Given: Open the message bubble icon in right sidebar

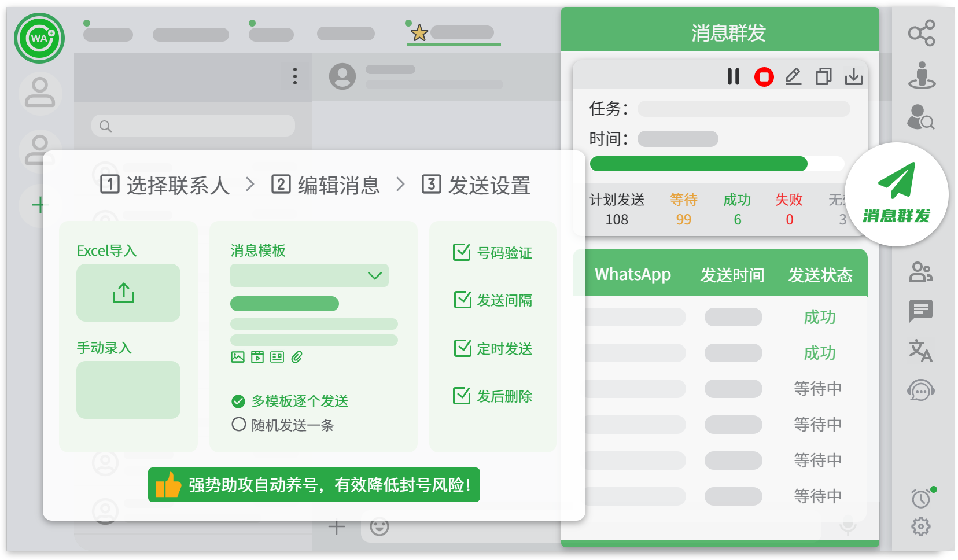Looking at the screenshot, I should 921,311.
